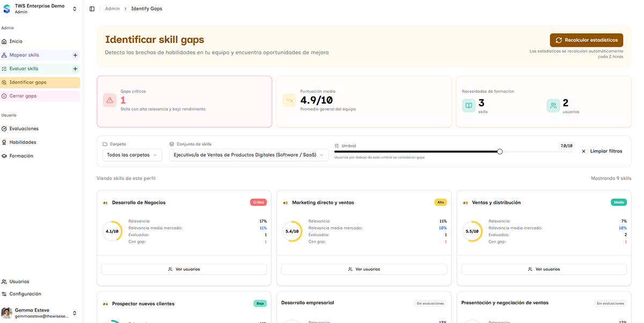Click the TWS Enterprise Demo logo
Image resolution: width=644 pixels, height=323 pixels.
pyautogui.click(x=6, y=9)
